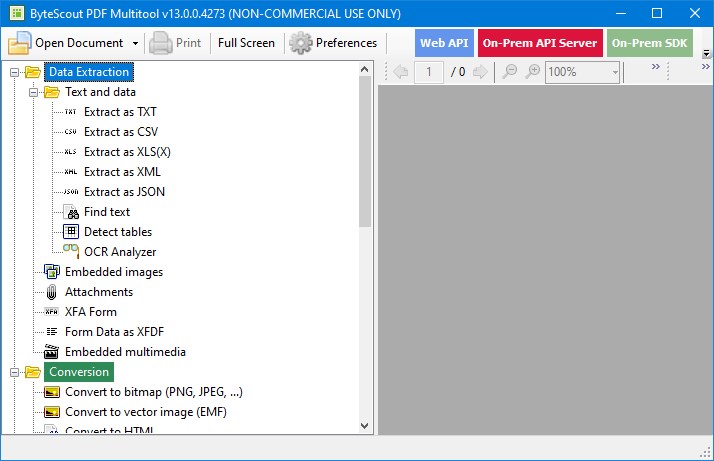Click the OCR Analyzer glasses icon
Image resolution: width=714 pixels, height=461 pixels.
(71, 251)
